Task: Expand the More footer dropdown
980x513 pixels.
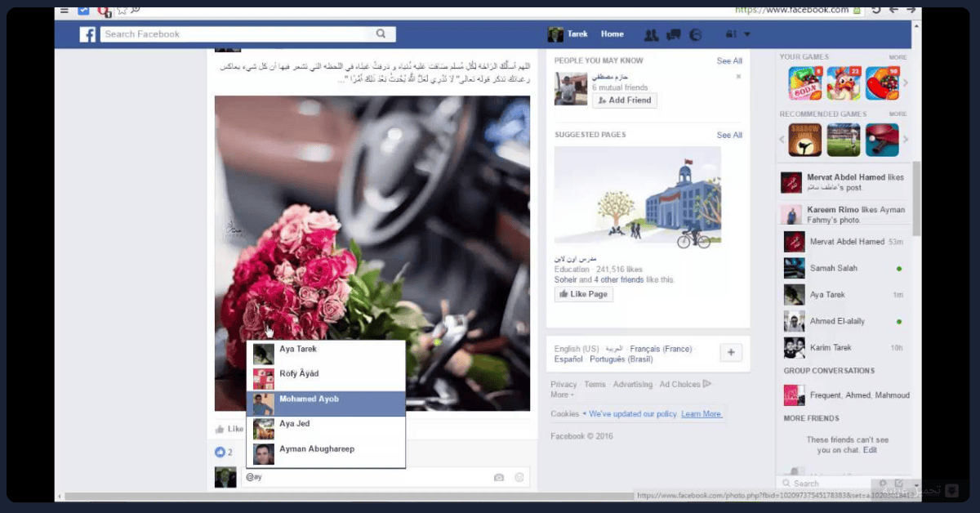Action: (562, 395)
